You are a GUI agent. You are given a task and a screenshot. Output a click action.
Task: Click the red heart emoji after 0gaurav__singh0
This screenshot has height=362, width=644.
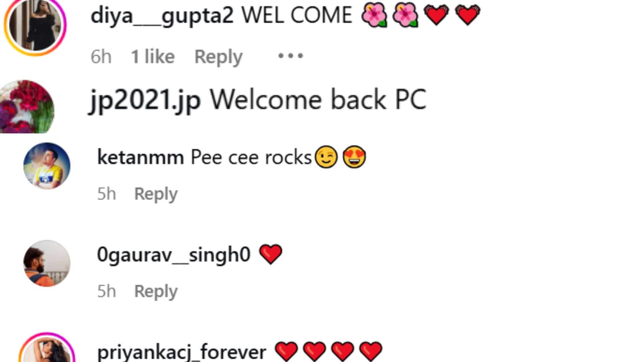[271, 254]
